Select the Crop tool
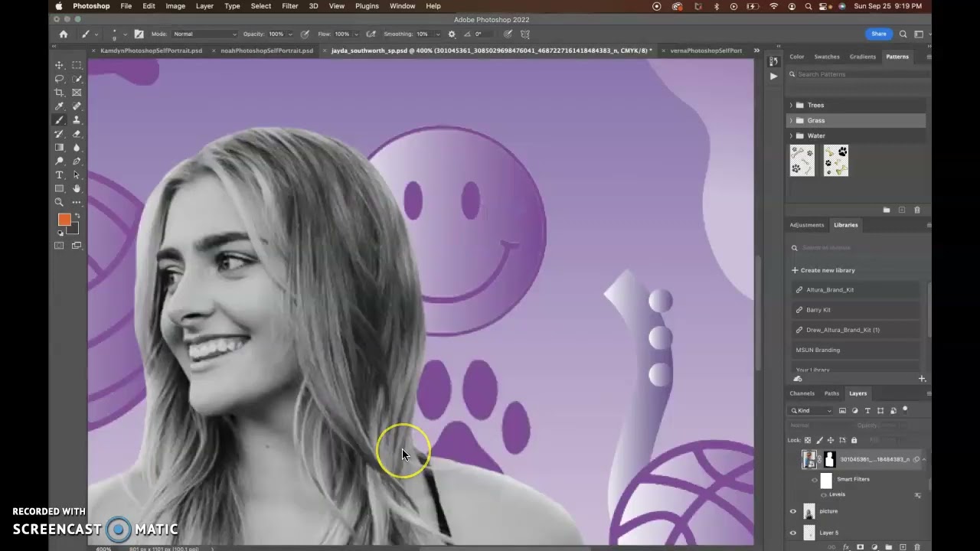Viewport: 980px width, 551px height. (x=59, y=93)
